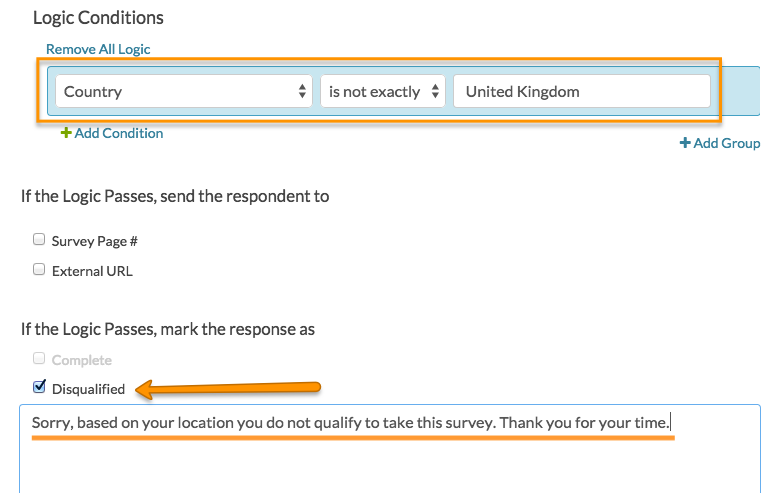Click the External URL label text

click(x=92, y=271)
